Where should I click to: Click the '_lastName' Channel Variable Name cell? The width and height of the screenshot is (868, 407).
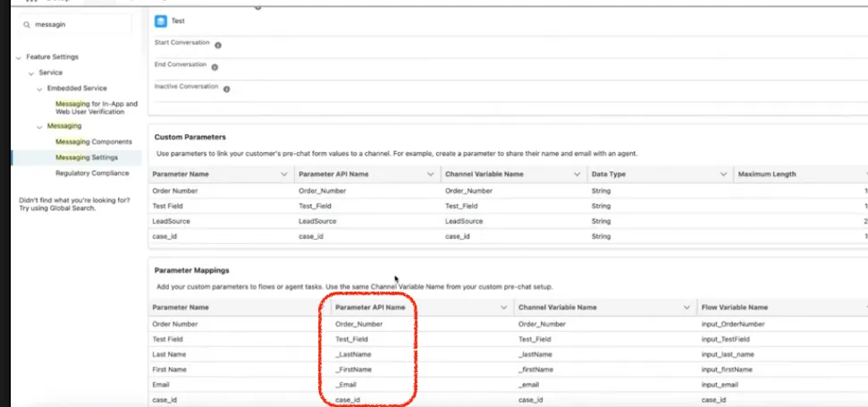pyautogui.click(x=535, y=354)
